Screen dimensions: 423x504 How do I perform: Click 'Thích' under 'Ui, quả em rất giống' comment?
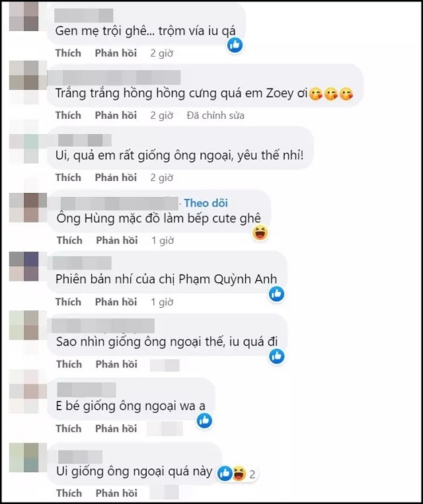[x=68, y=178]
